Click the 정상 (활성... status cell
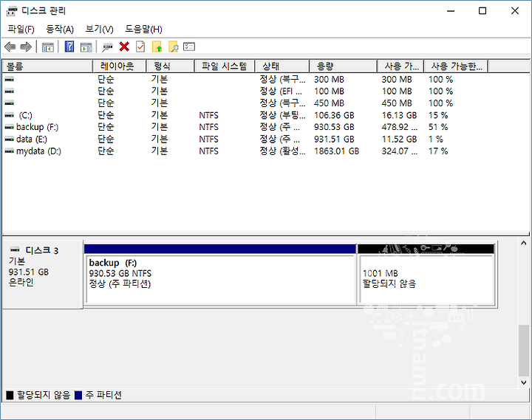The height and width of the screenshot is (420, 532). 282,151
